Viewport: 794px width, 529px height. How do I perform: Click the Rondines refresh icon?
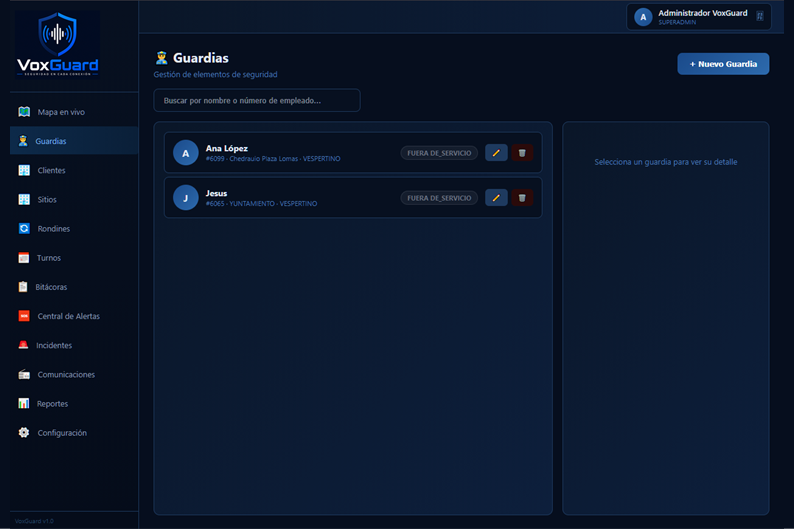(x=24, y=229)
